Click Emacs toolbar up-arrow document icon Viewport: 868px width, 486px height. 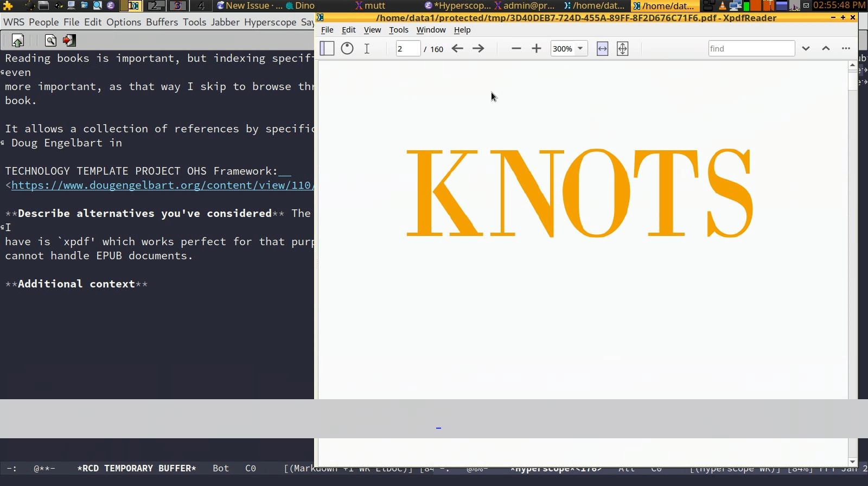tap(18, 41)
